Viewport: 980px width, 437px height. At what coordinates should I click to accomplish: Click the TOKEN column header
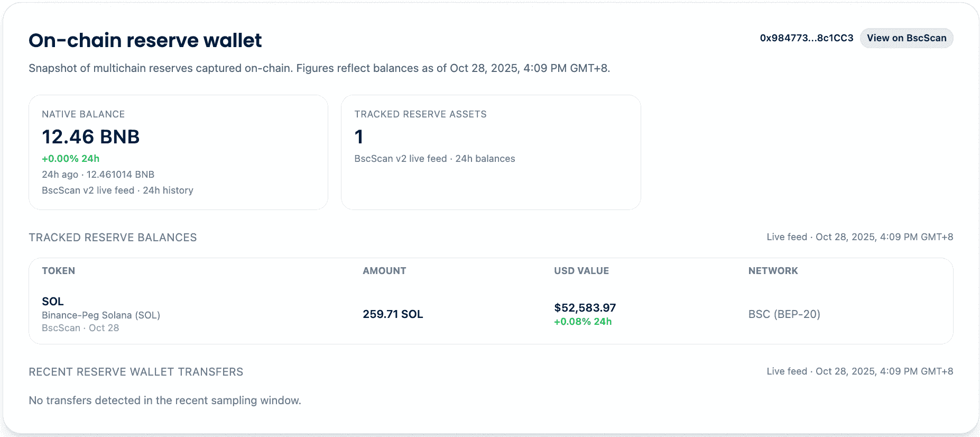point(58,271)
